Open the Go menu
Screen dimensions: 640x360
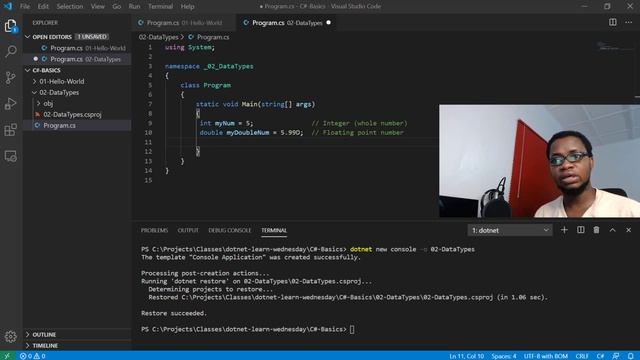pyautogui.click(x=117, y=6)
